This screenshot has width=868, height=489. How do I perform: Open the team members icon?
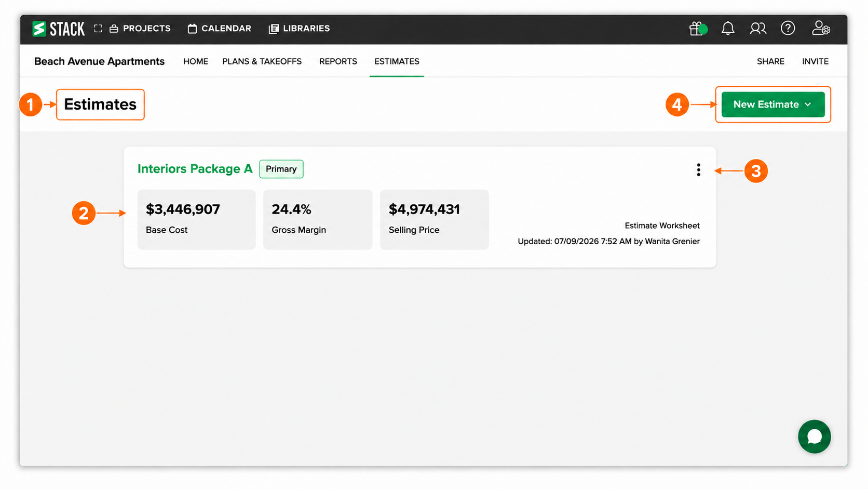click(758, 29)
